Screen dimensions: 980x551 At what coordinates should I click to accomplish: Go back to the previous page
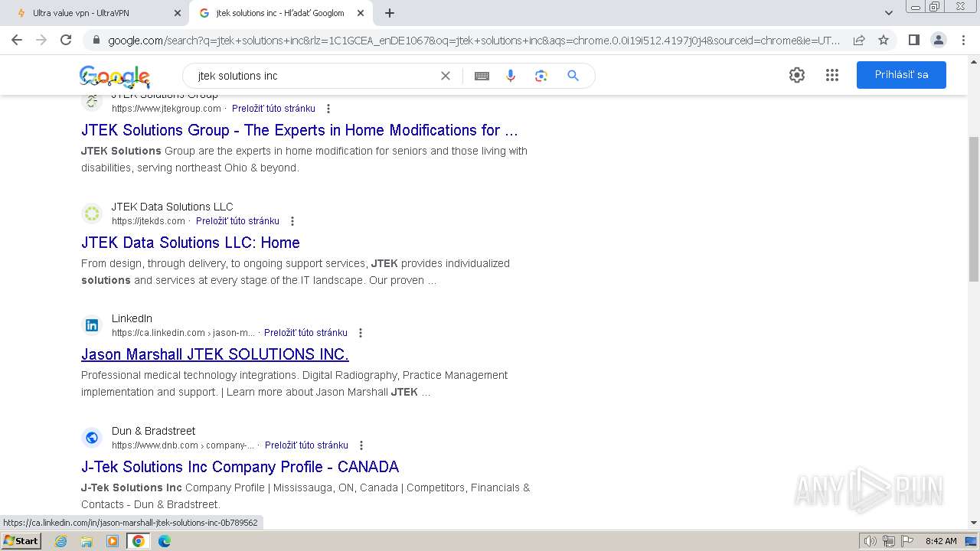point(17,40)
